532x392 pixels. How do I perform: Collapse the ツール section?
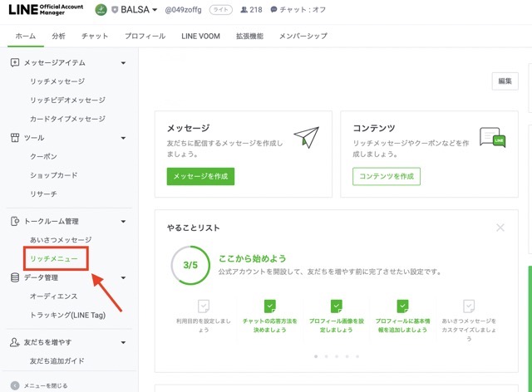[x=123, y=138]
